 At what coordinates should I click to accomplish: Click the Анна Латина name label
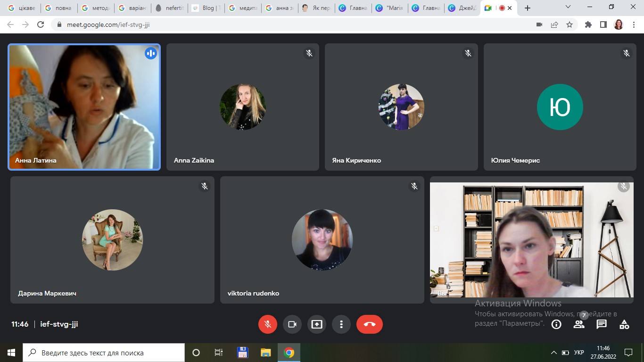(36, 160)
